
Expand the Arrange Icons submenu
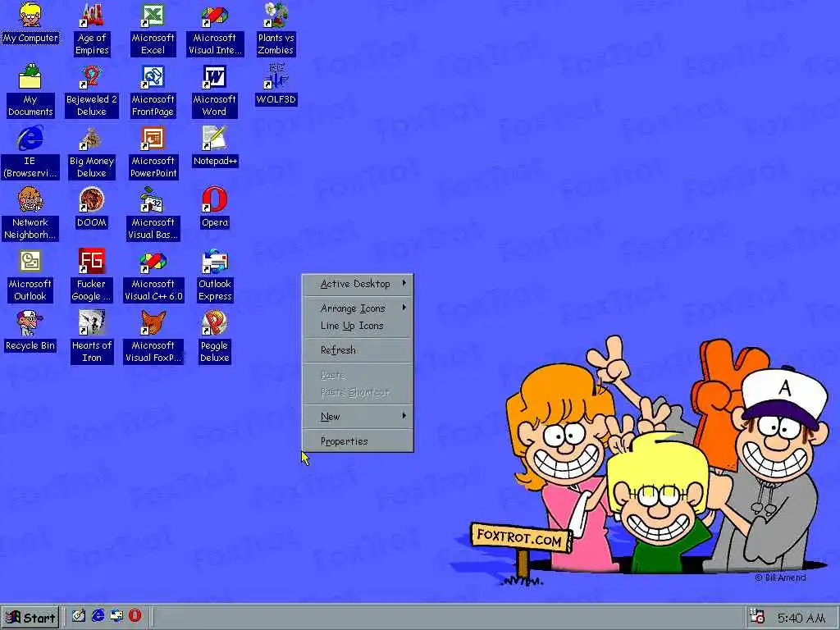point(358,308)
